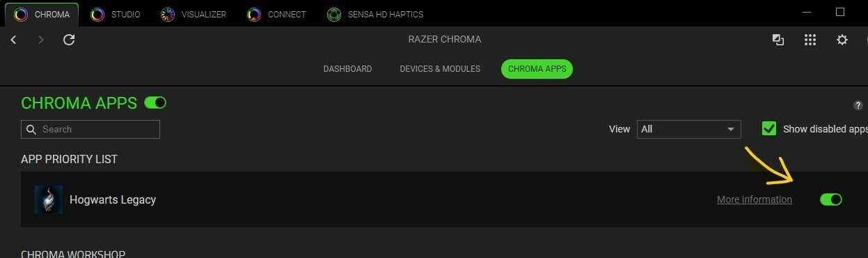Viewport: 868px width, 258px height.
Task: Click the back navigation arrow
Action: pyautogui.click(x=13, y=40)
